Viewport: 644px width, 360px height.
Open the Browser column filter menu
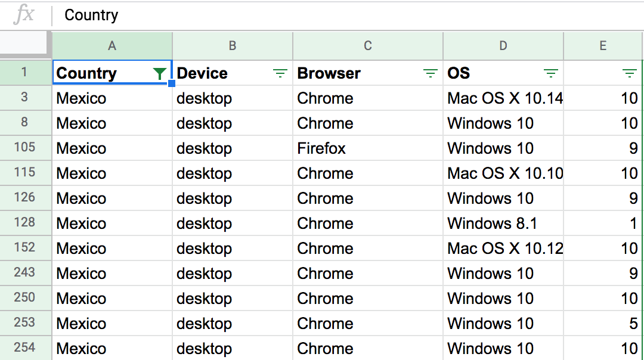[x=430, y=73]
